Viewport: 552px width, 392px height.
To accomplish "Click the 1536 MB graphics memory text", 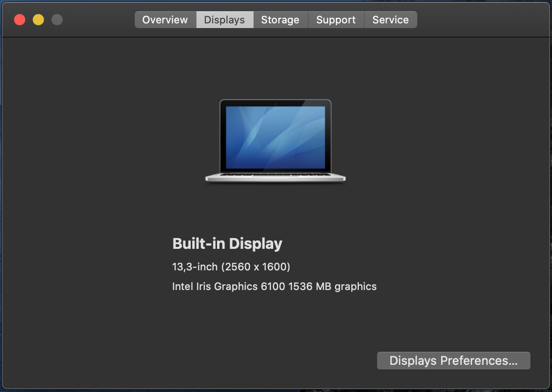I will coord(332,286).
